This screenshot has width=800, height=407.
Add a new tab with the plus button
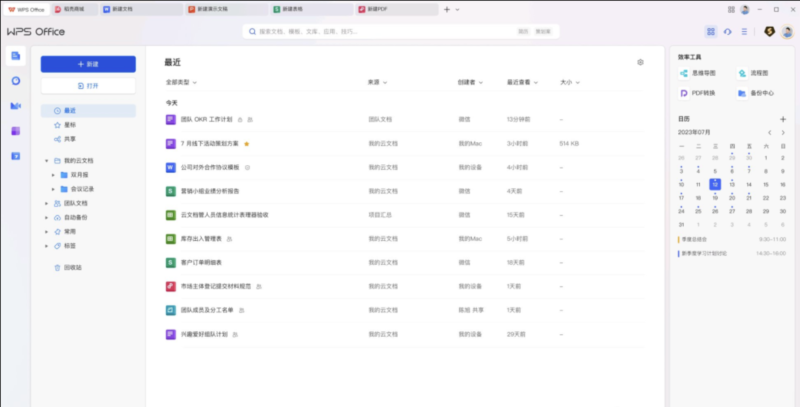point(447,9)
